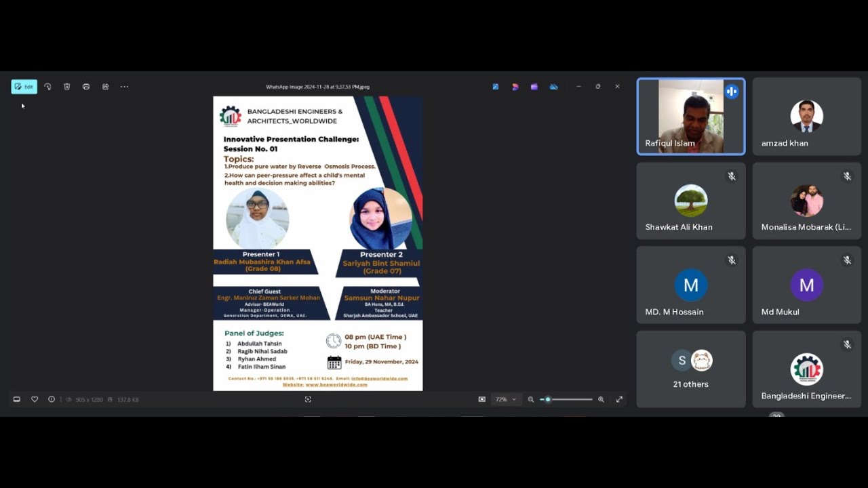Image resolution: width=868 pixels, height=488 pixels.
Task: Click muted mic icon on Bangladeshi Engineer tile
Action: 847,344
